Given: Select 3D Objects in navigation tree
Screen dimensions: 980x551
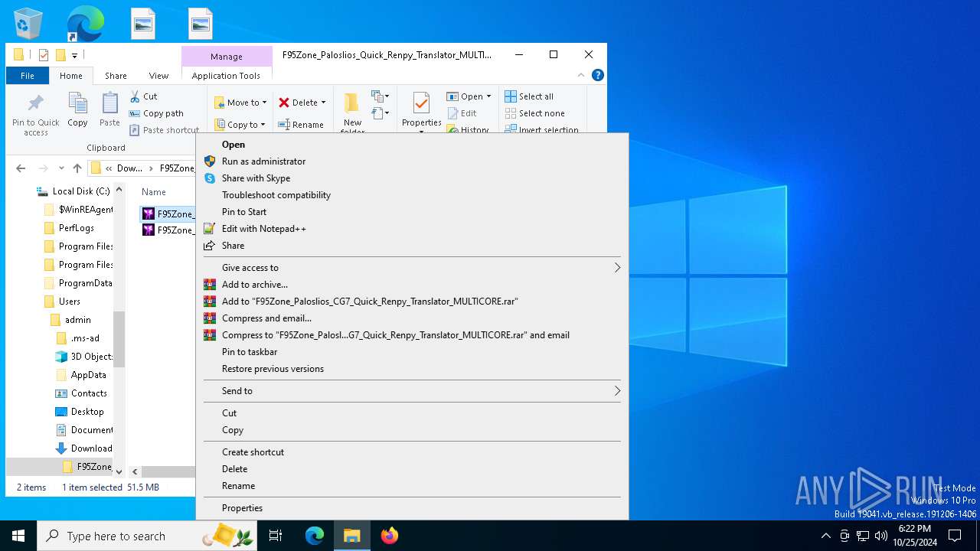Looking at the screenshot, I should (85, 357).
